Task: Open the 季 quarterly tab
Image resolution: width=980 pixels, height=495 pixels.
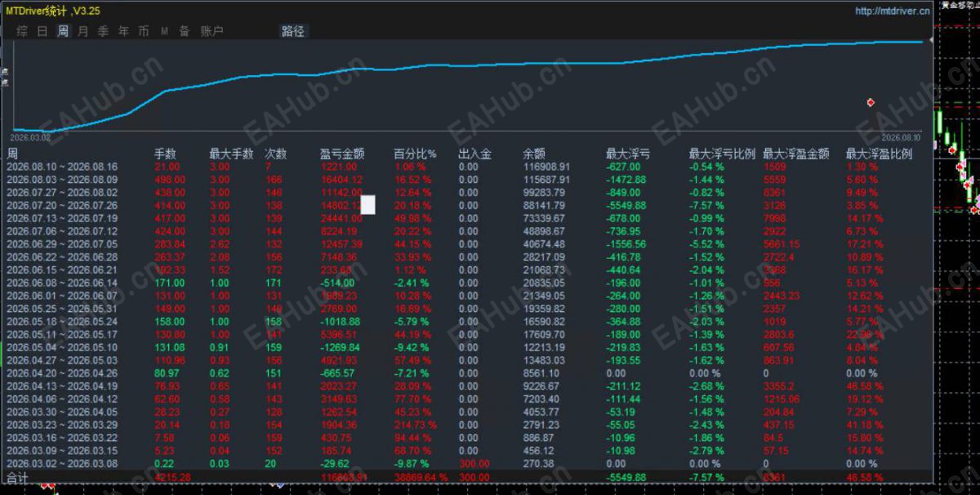Action: click(x=103, y=31)
